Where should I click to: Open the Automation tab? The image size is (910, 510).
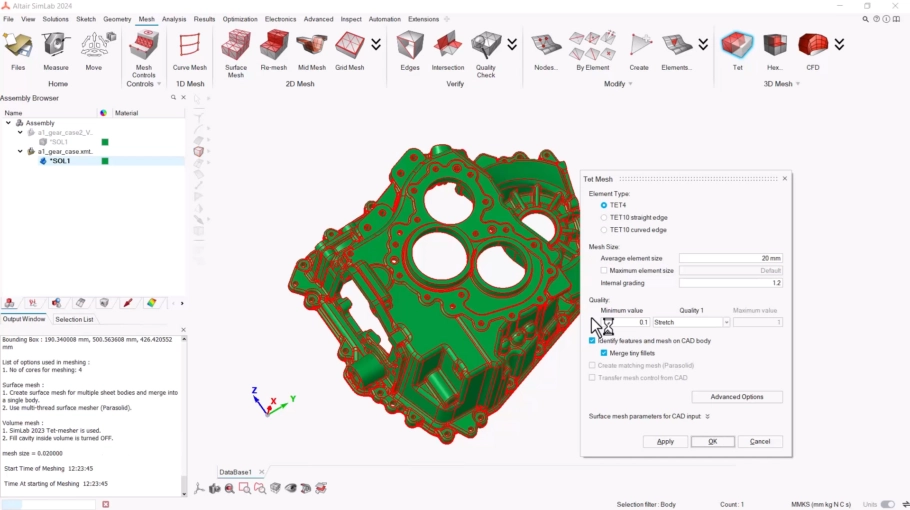(x=385, y=19)
